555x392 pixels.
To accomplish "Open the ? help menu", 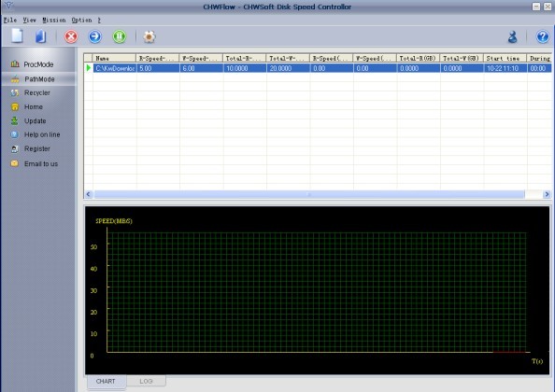I will (99, 21).
